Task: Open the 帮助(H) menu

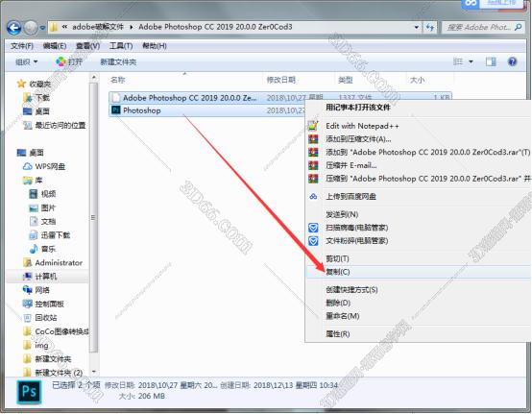Action: tap(155, 46)
